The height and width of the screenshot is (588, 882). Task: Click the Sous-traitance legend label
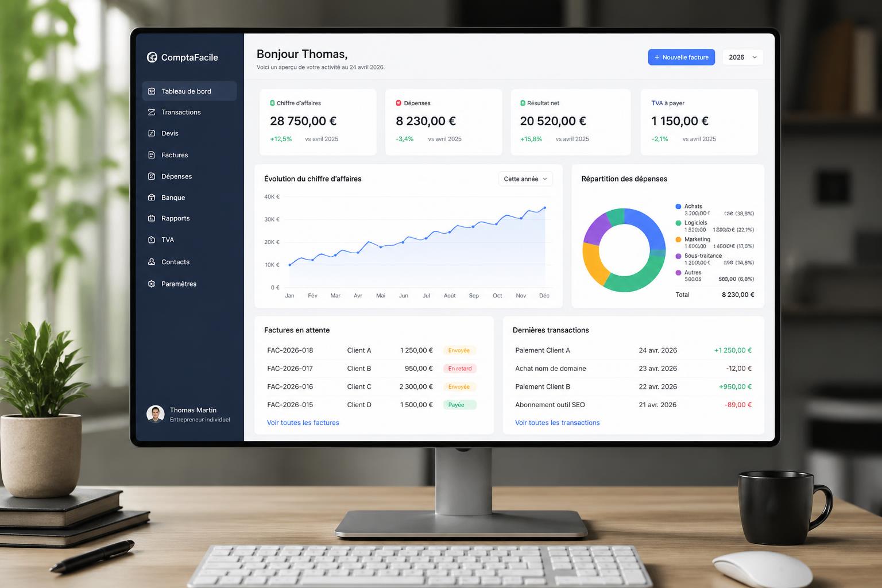(703, 256)
